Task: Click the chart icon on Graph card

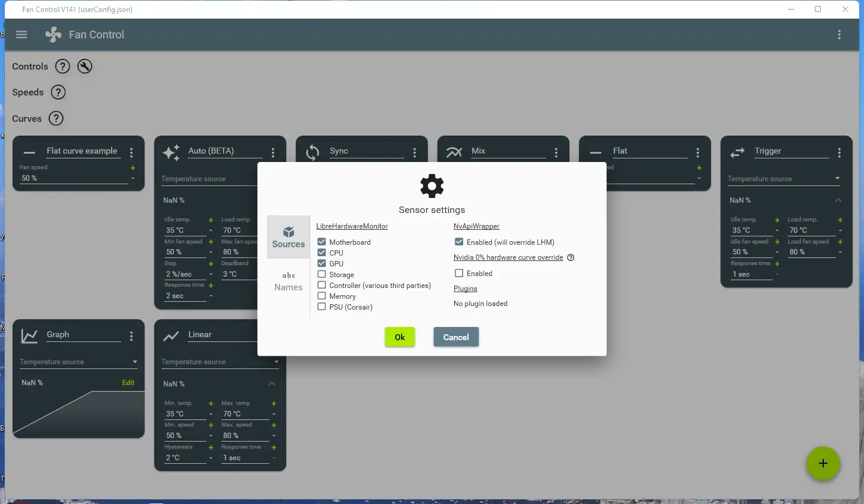Action: point(29,337)
